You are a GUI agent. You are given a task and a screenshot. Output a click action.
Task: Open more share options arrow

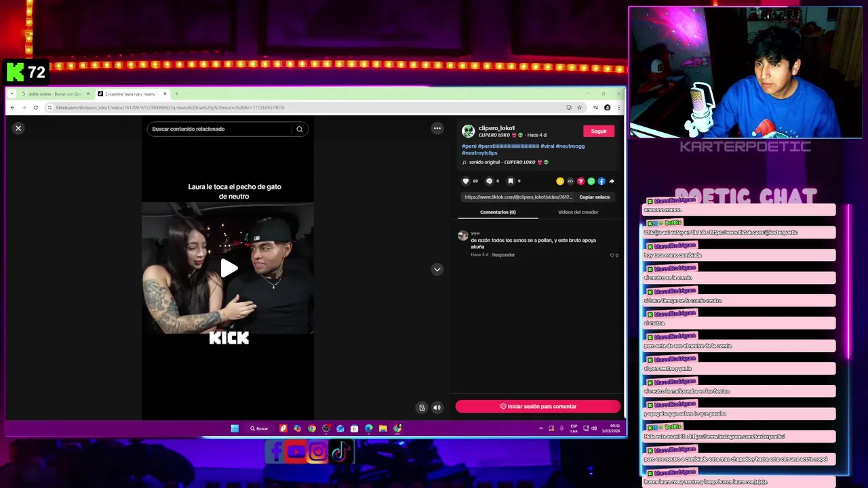click(x=612, y=181)
